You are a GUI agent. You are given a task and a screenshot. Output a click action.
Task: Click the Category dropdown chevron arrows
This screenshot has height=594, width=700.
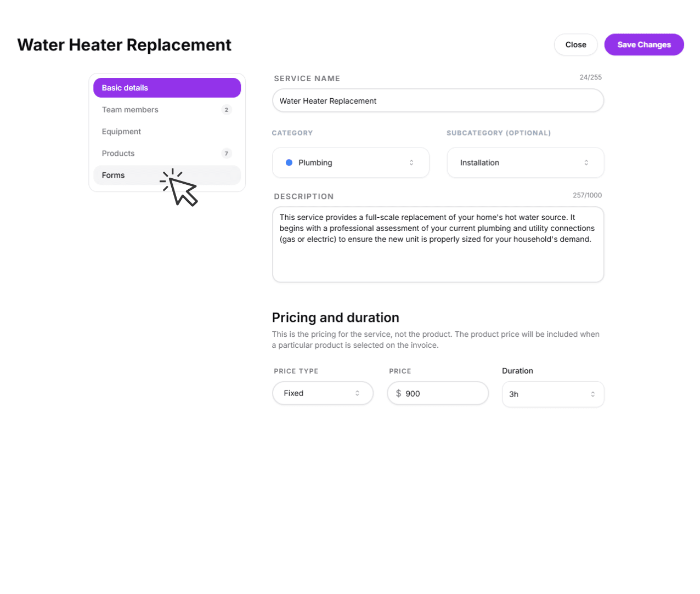[x=411, y=162]
